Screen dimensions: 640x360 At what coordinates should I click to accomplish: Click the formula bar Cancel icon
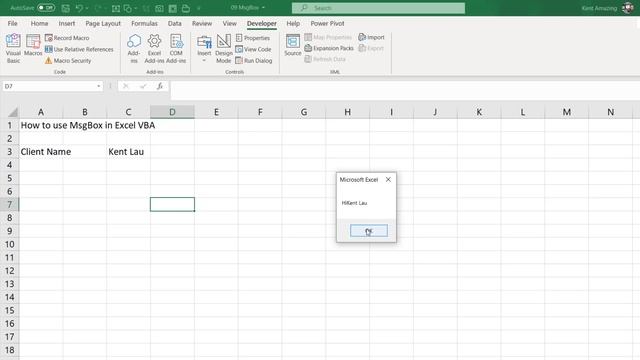coord(126,86)
